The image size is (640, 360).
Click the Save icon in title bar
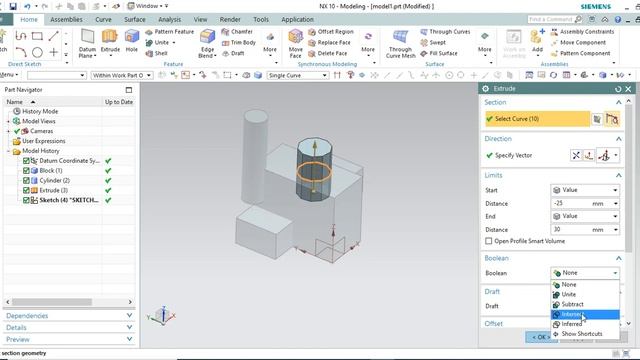pyautogui.click(x=13, y=6)
